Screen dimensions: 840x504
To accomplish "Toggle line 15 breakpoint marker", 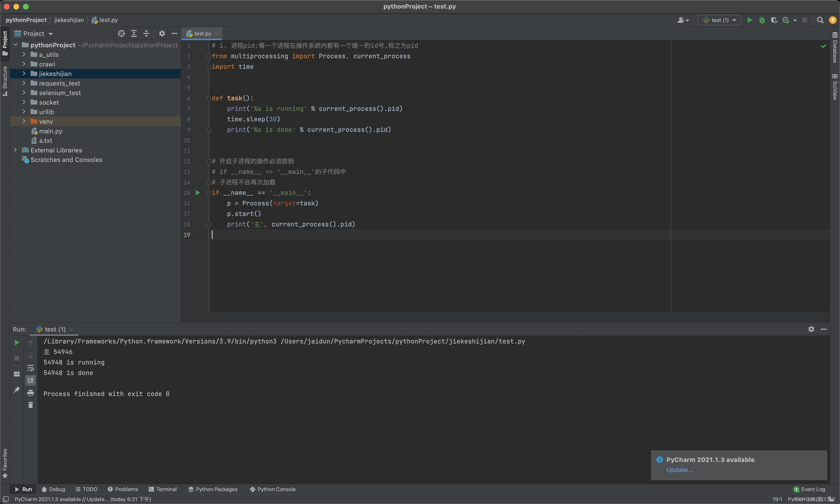I will tap(198, 192).
